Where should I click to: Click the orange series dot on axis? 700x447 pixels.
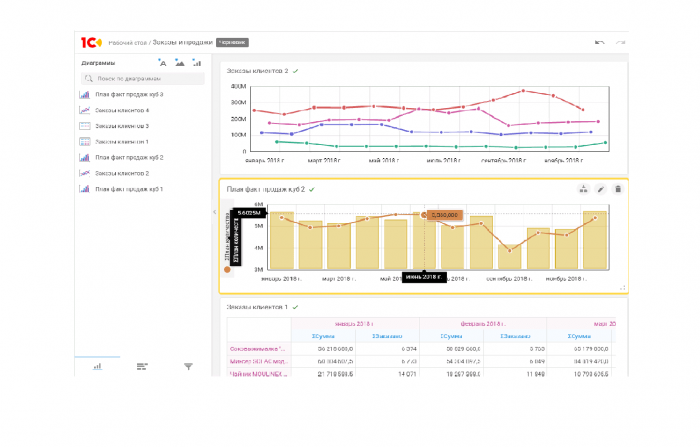[227, 269]
